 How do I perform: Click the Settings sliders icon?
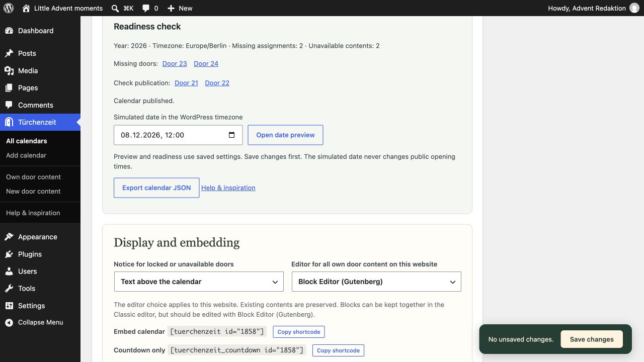pos(9,306)
